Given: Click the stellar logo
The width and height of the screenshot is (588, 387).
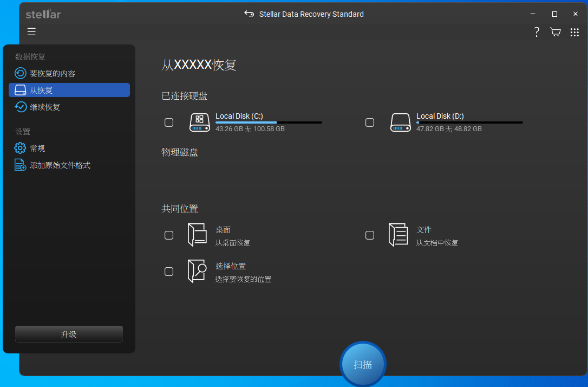Looking at the screenshot, I should pos(43,14).
